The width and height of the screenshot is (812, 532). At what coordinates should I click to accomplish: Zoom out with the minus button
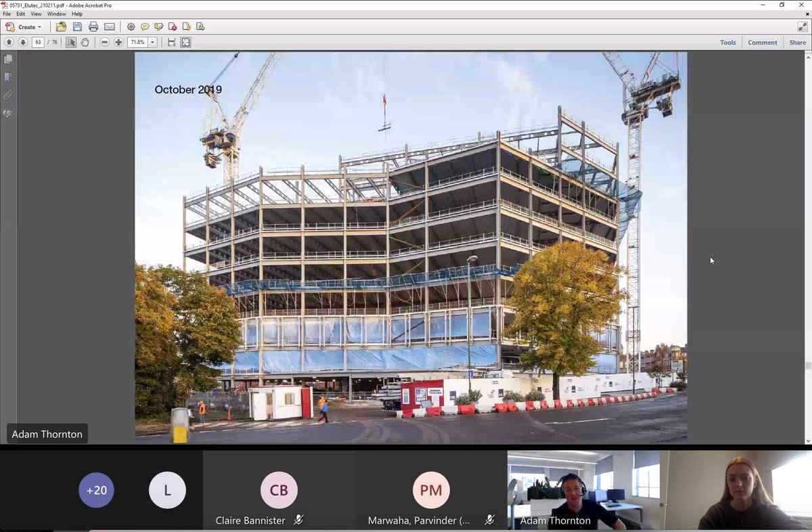point(105,42)
